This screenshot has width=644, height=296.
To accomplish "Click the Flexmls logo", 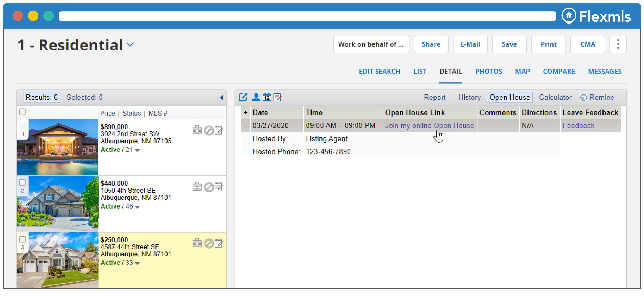I will pyautogui.click(x=596, y=17).
